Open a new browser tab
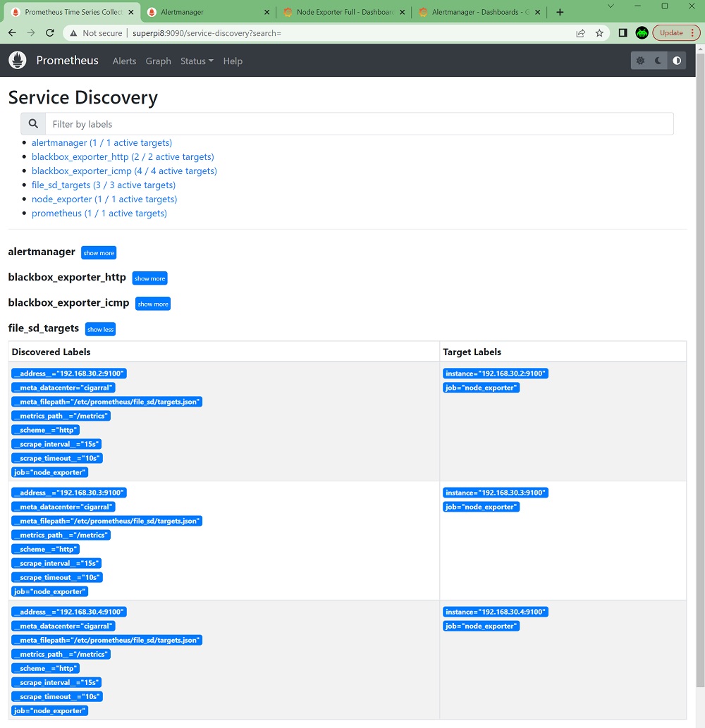The height and width of the screenshot is (728, 705). (560, 13)
